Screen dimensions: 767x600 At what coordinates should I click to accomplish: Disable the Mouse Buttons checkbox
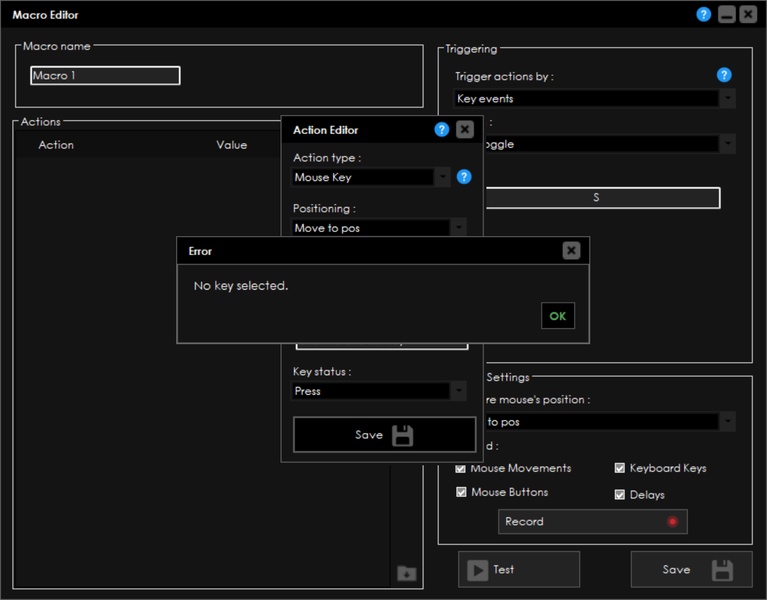(461, 492)
